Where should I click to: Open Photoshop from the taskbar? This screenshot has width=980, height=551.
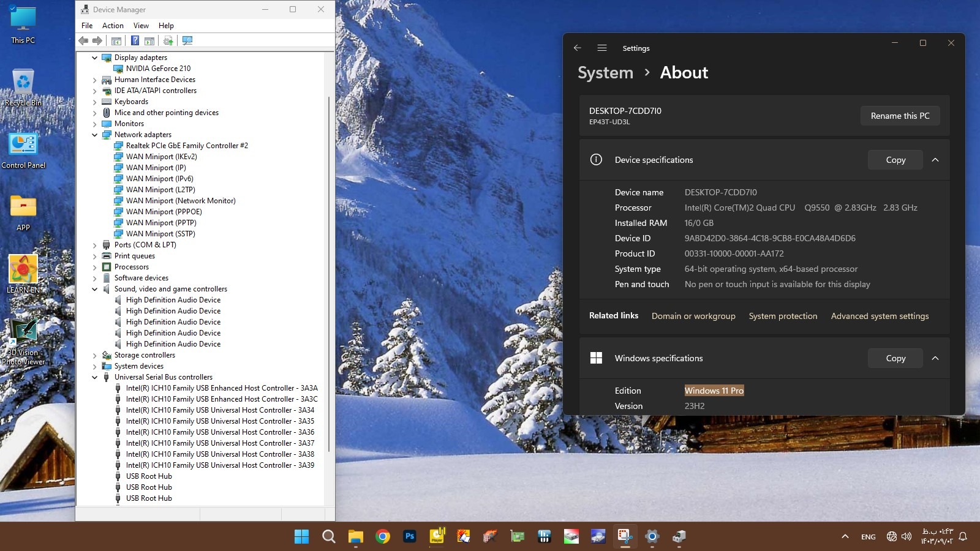[x=410, y=536]
